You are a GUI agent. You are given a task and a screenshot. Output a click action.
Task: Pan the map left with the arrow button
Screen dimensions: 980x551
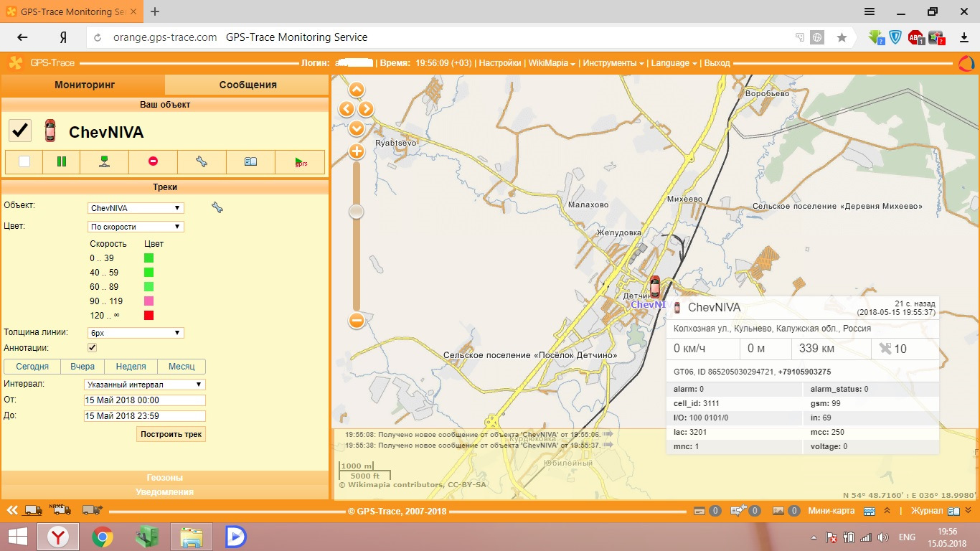pyautogui.click(x=347, y=109)
